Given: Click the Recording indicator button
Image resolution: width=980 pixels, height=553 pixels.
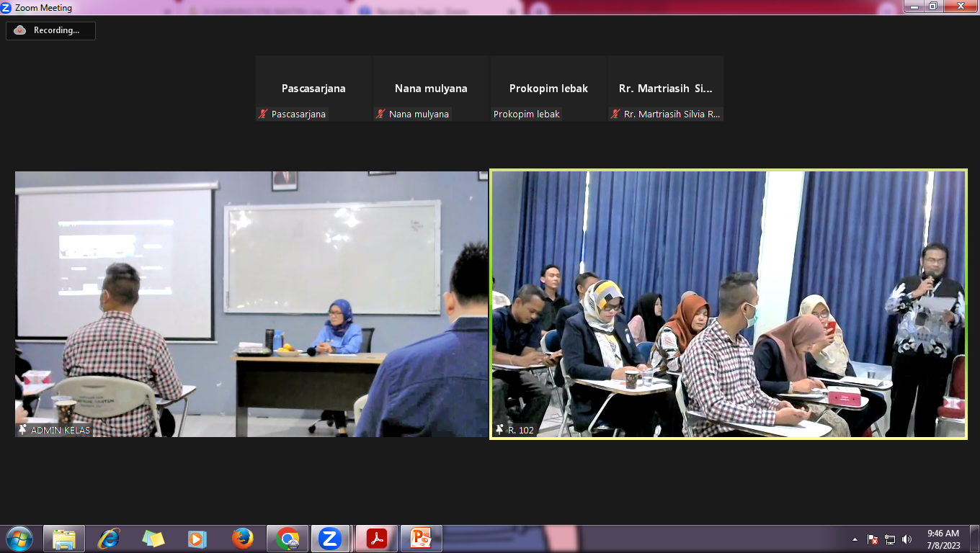Looking at the screenshot, I should coord(50,30).
